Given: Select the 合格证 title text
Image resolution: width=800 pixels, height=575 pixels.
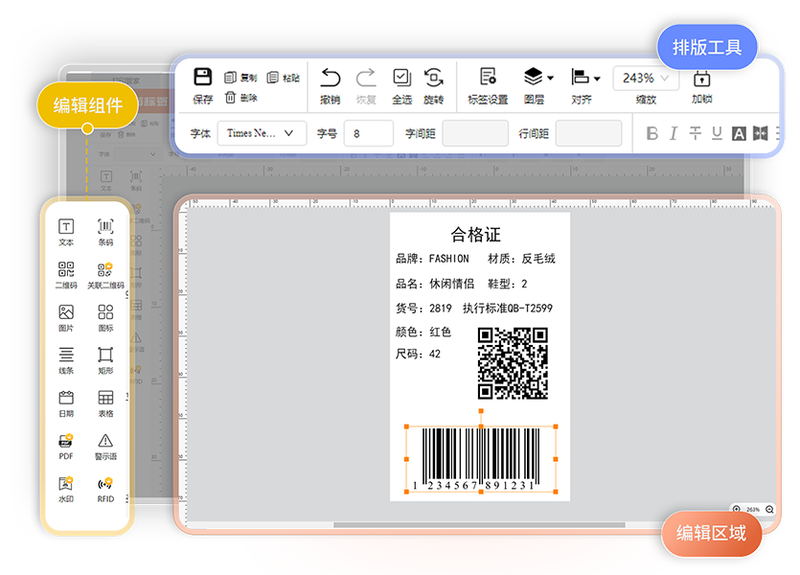Looking at the screenshot, I should (476, 234).
